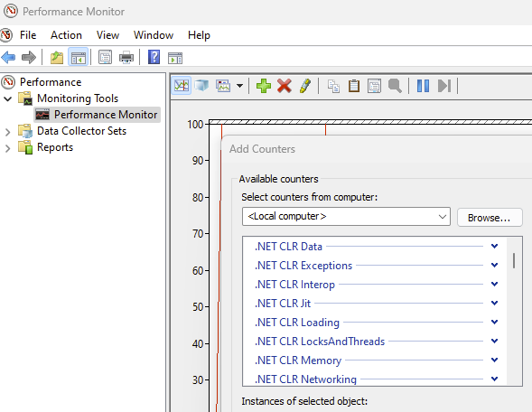Open the Window menu
Image resolution: width=532 pixels, height=412 pixels.
coord(154,35)
